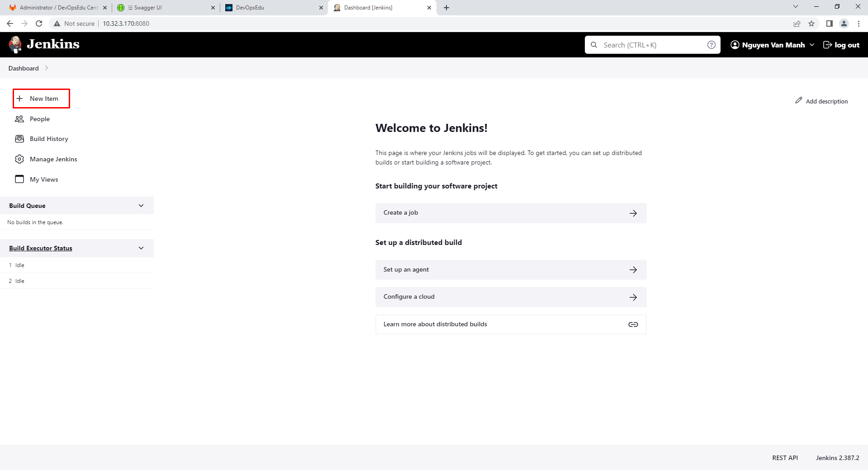The height and width of the screenshot is (470, 868).
Task: Switch to the DevOpsEdu tab
Action: [x=274, y=8]
